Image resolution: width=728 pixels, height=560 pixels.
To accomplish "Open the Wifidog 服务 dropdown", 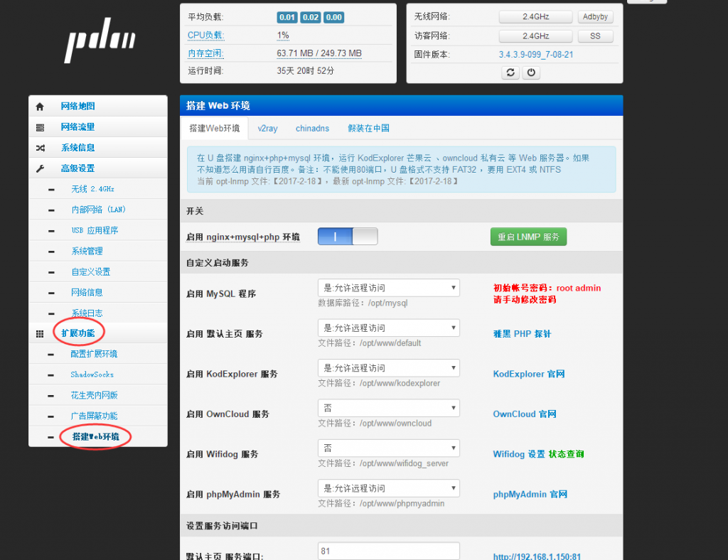I will click(388, 448).
